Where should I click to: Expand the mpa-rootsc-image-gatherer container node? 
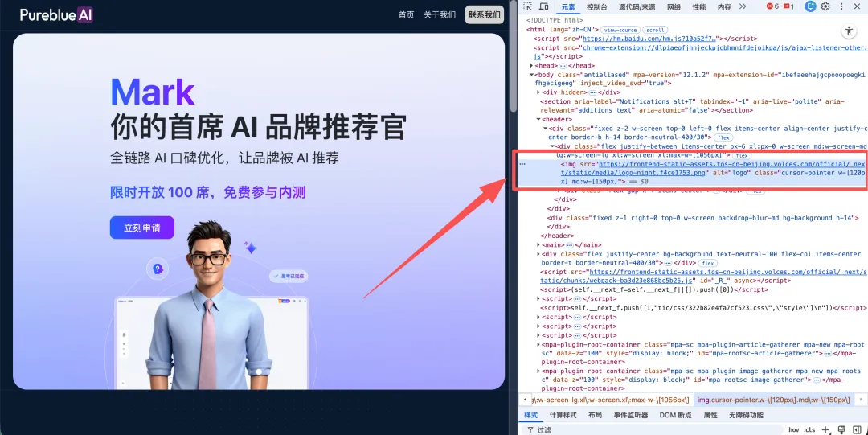click(538, 371)
